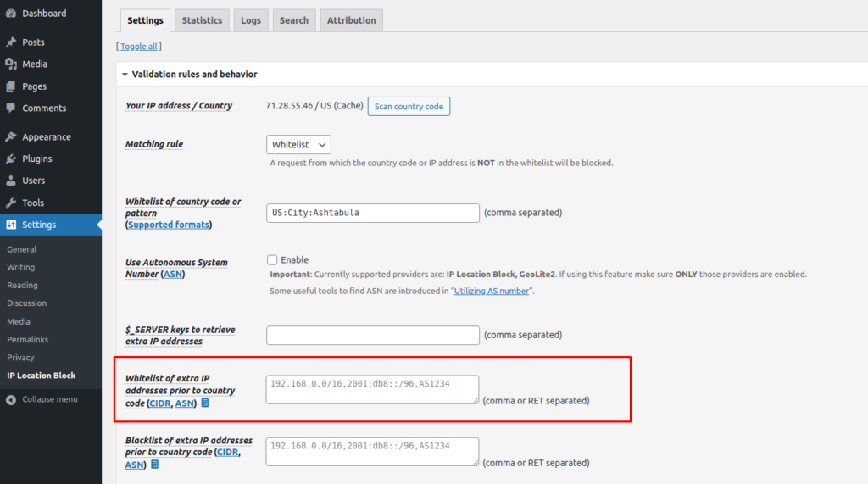Open the Privacy settings submenu item
The width and height of the screenshot is (868, 484).
tap(20, 357)
